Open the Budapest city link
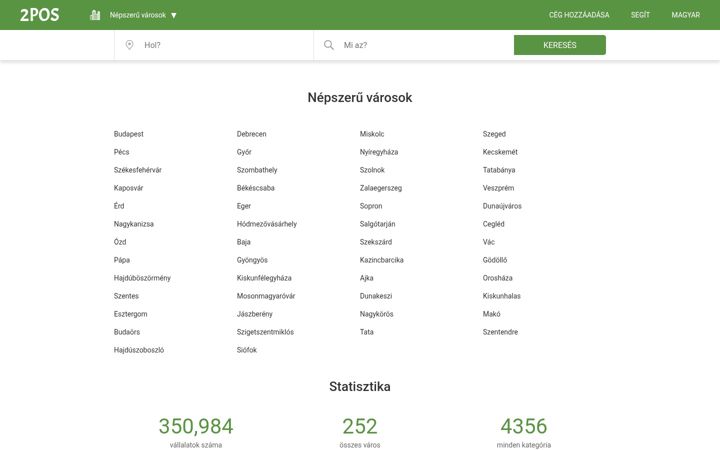This screenshot has width=720, height=450. (129, 134)
